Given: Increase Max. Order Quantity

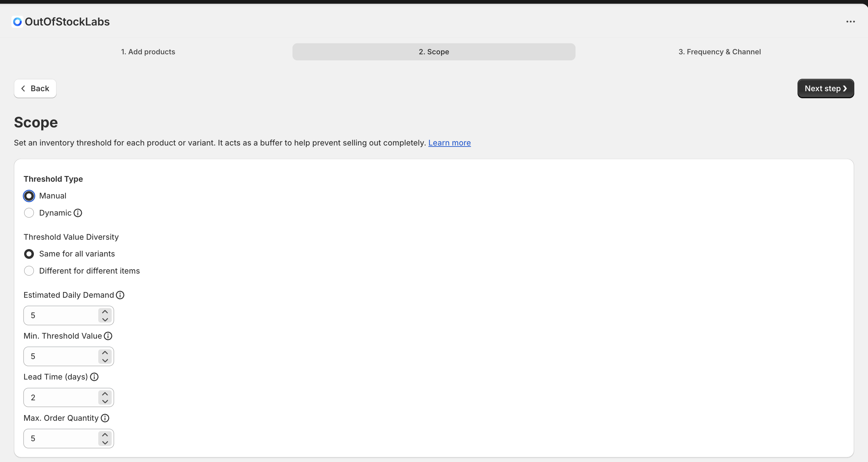Looking at the screenshot, I should (x=105, y=435).
